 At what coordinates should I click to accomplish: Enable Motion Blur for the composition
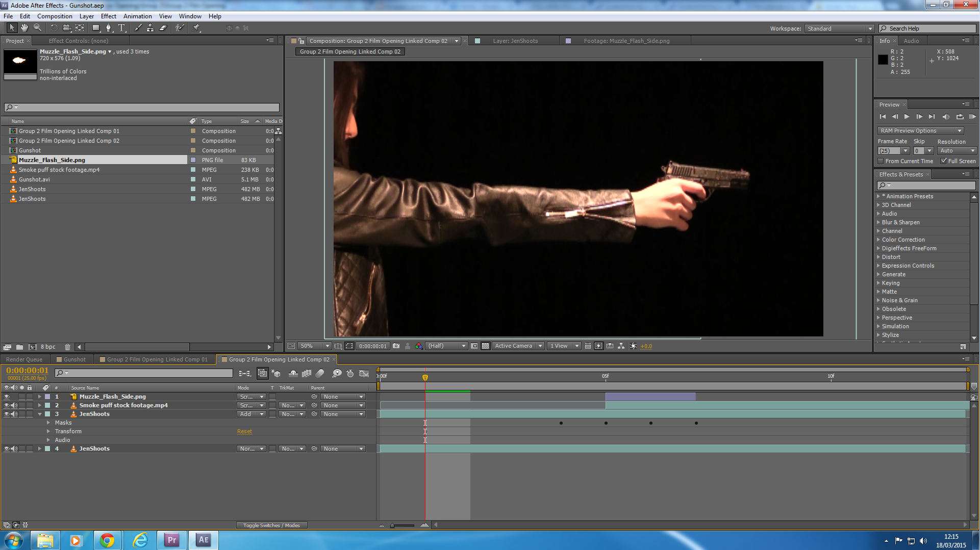(320, 374)
